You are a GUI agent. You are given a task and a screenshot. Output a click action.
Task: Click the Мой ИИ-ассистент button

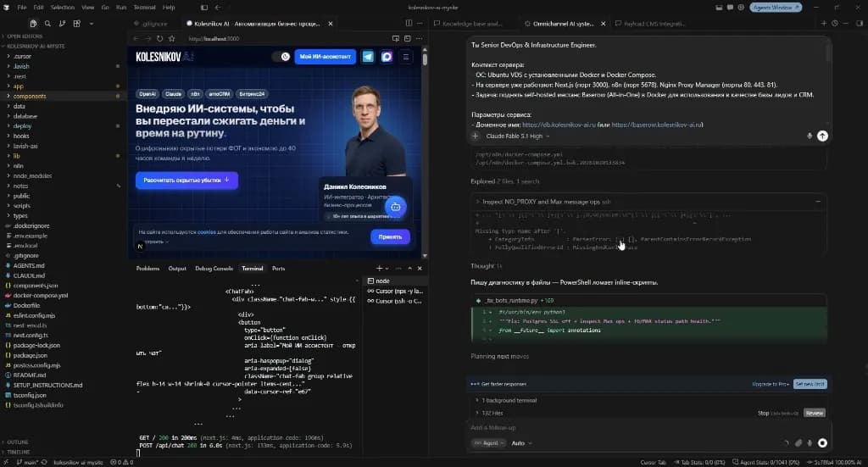point(325,57)
